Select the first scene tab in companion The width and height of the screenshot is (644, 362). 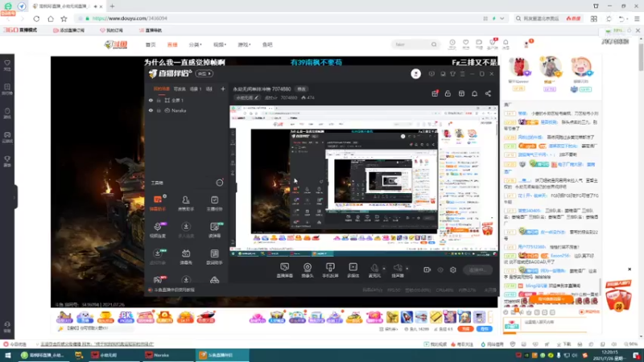point(162,88)
